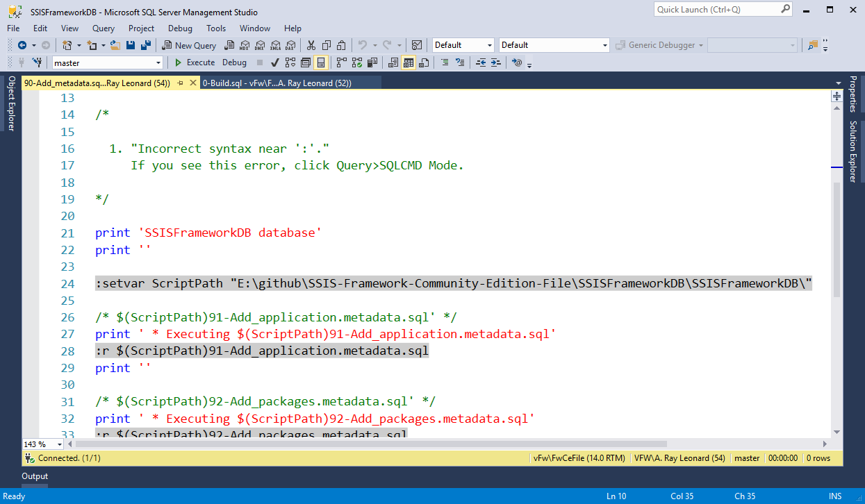This screenshot has width=865, height=504.
Task: Open the Solution Explorer side panel
Action: pos(853,152)
